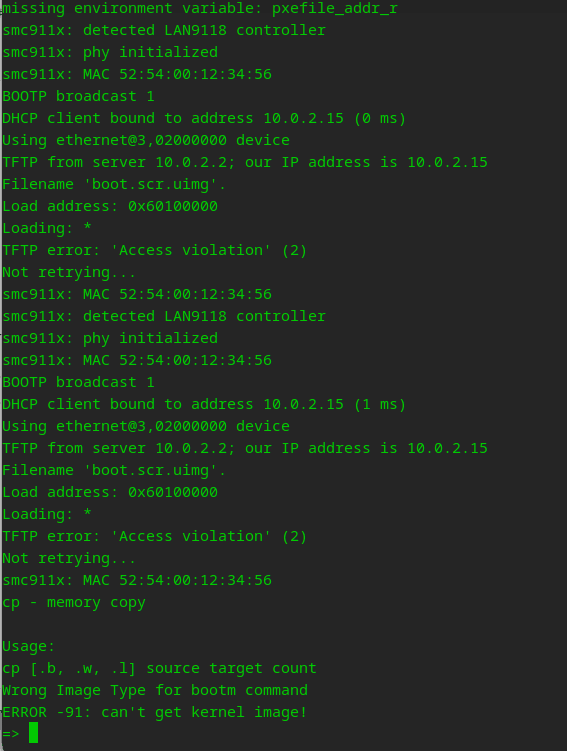Viewport: 567px width, 751px height.
Task: Click the first 'Not retrying...' line
Action: coord(69,272)
